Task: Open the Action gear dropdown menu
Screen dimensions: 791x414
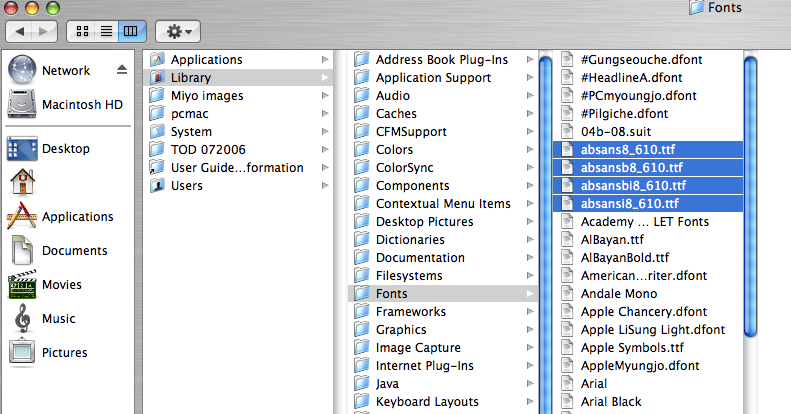Action: click(178, 32)
